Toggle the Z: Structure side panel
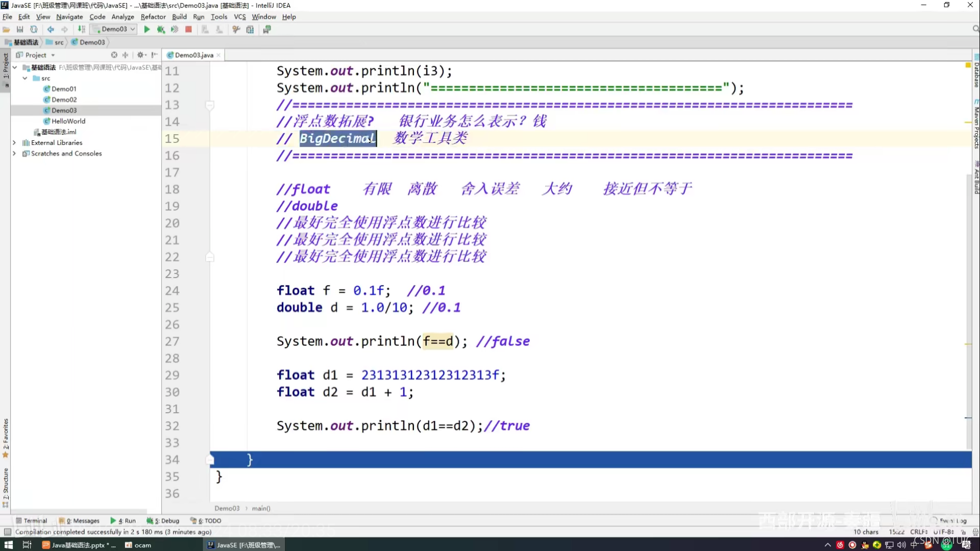 pyautogui.click(x=6, y=487)
